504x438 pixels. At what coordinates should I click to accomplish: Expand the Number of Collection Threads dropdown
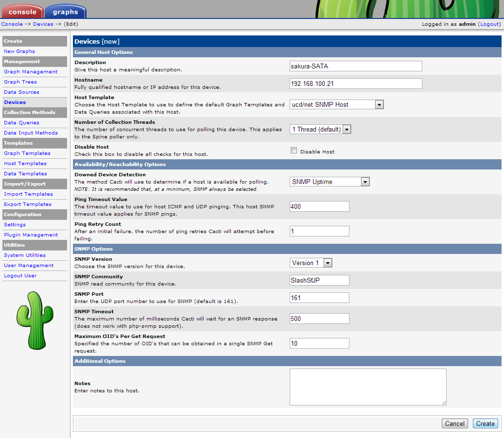coord(320,129)
